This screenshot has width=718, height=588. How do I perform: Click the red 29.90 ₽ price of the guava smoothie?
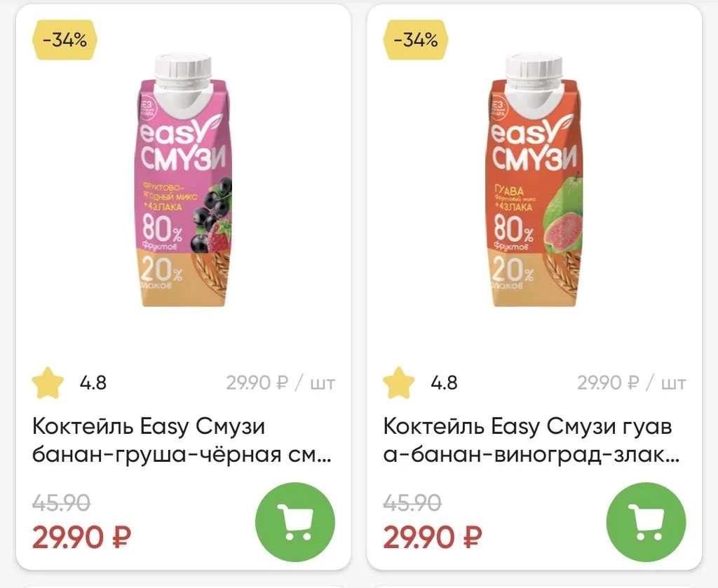click(x=432, y=538)
